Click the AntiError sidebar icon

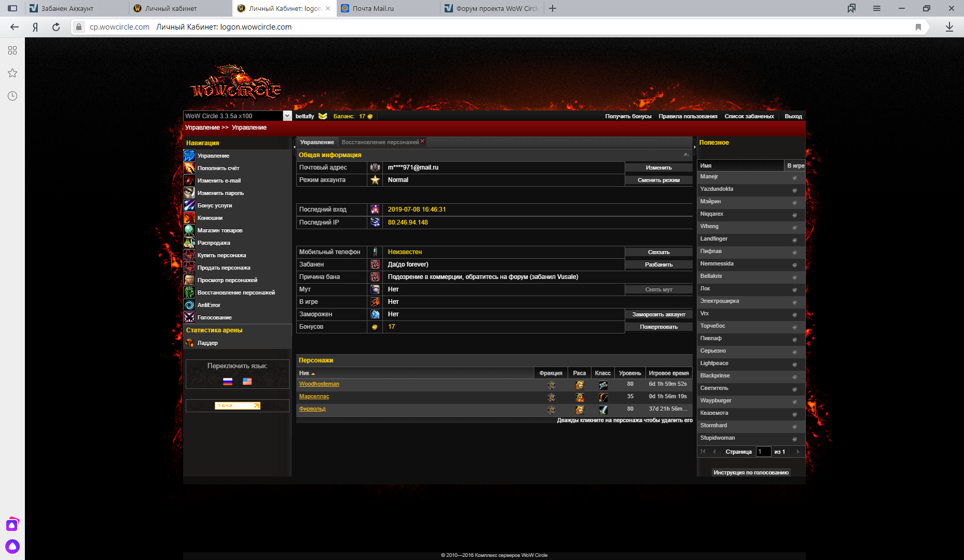point(189,305)
